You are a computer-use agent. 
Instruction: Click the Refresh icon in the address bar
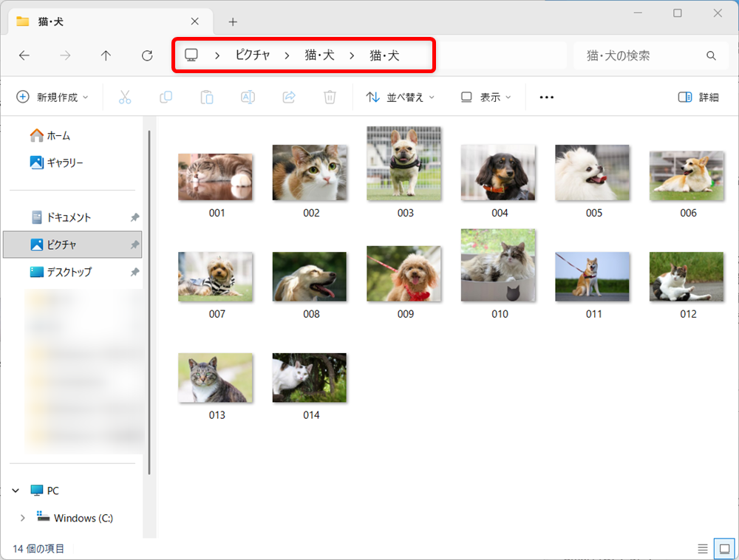coord(147,55)
